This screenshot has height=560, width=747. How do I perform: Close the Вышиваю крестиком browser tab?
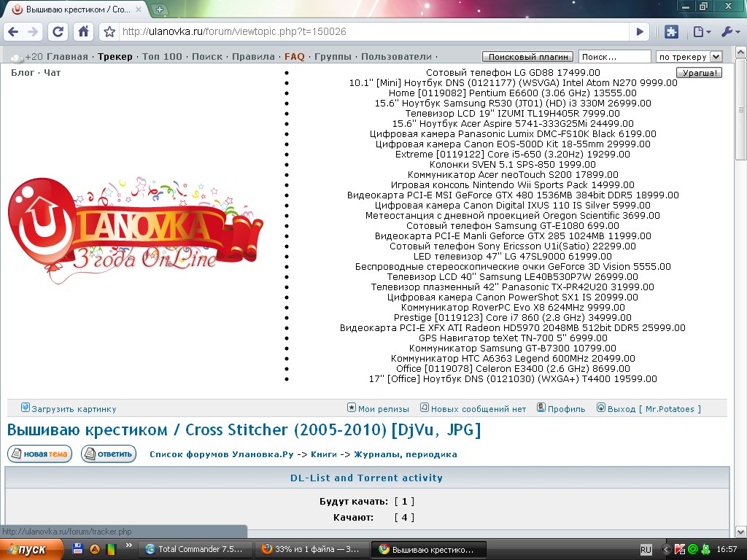[138, 9]
